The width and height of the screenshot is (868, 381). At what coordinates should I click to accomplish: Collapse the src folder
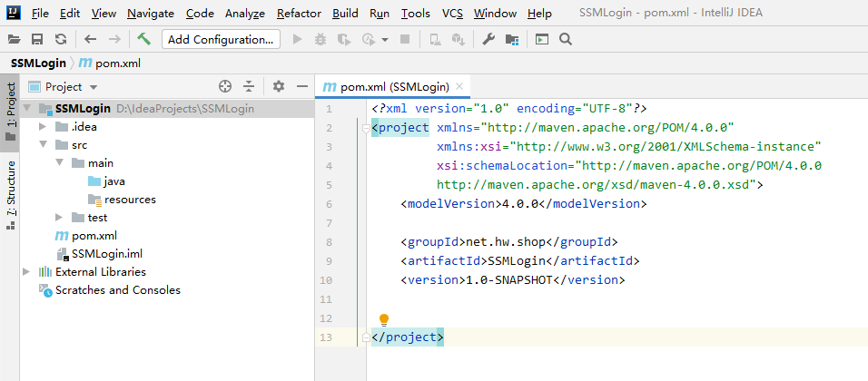[44, 145]
